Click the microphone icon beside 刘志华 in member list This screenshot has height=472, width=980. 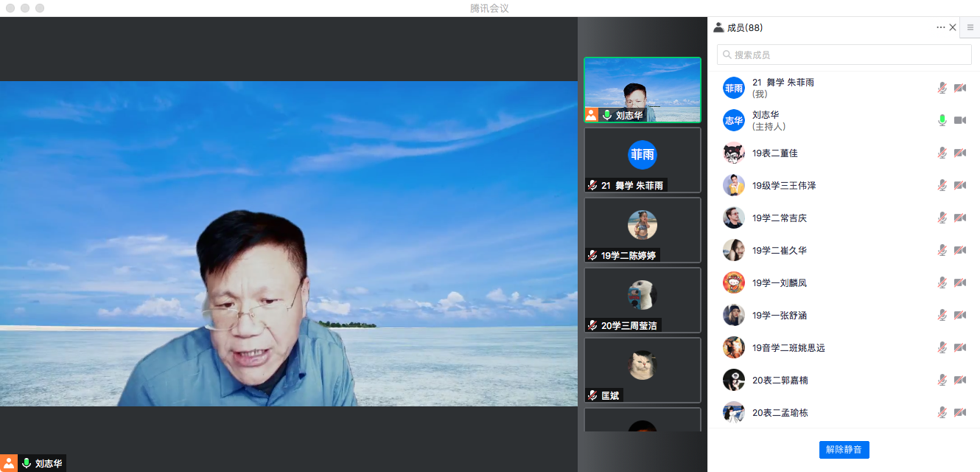[942, 120]
